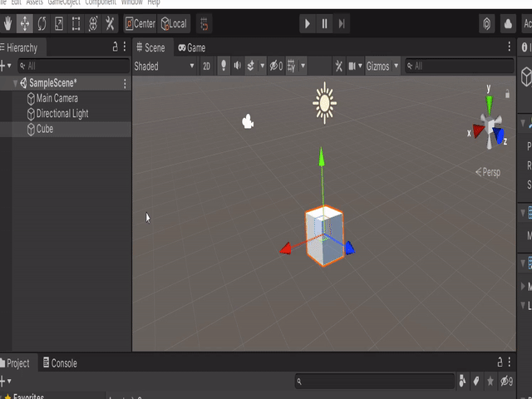Collapse the SampleScene tree
The height and width of the screenshot is (399, 532).
tap(15, 83)
